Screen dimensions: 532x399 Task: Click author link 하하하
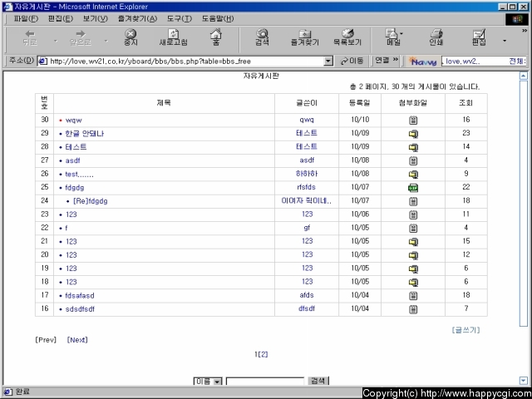[307, 174]
